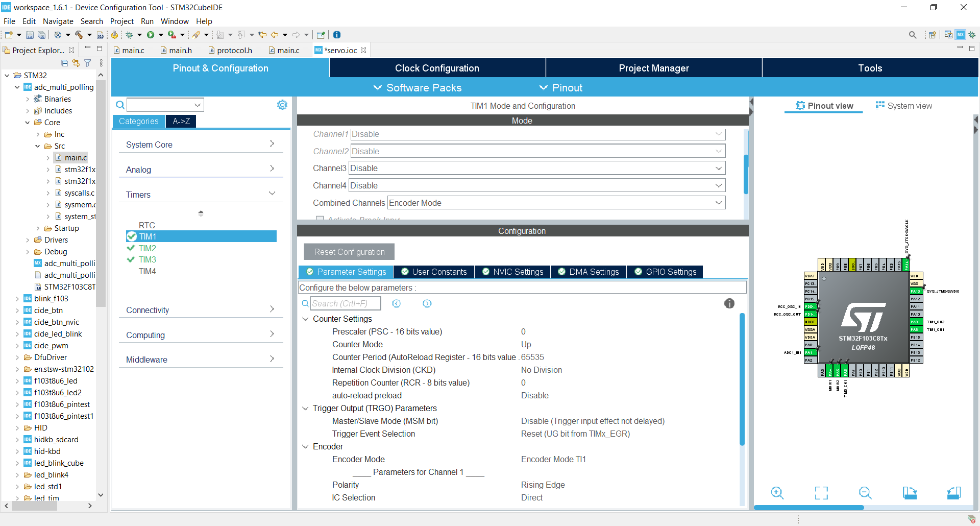Open the Combined Channels dropdown

pyautogui.click(x=556, y=203)
